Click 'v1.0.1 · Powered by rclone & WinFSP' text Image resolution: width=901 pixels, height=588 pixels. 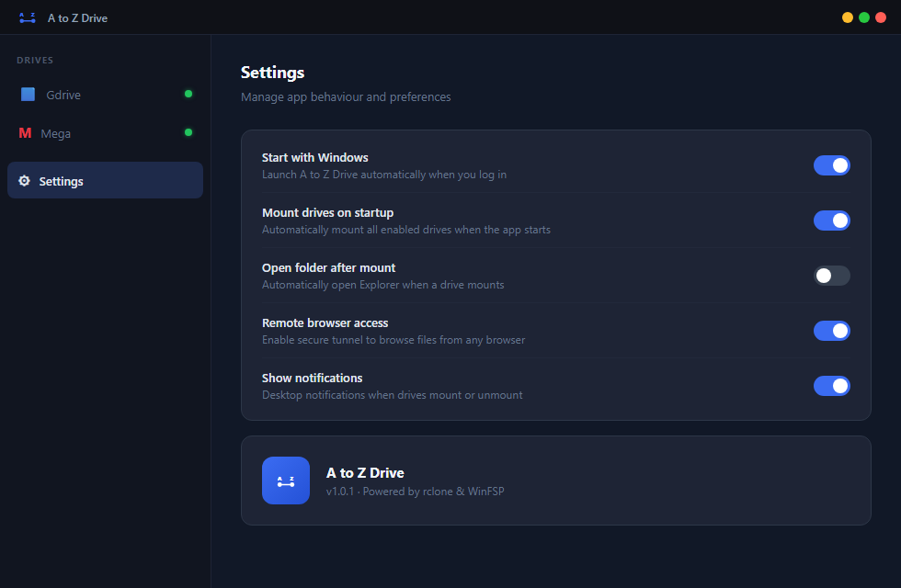tap(415, 492)
